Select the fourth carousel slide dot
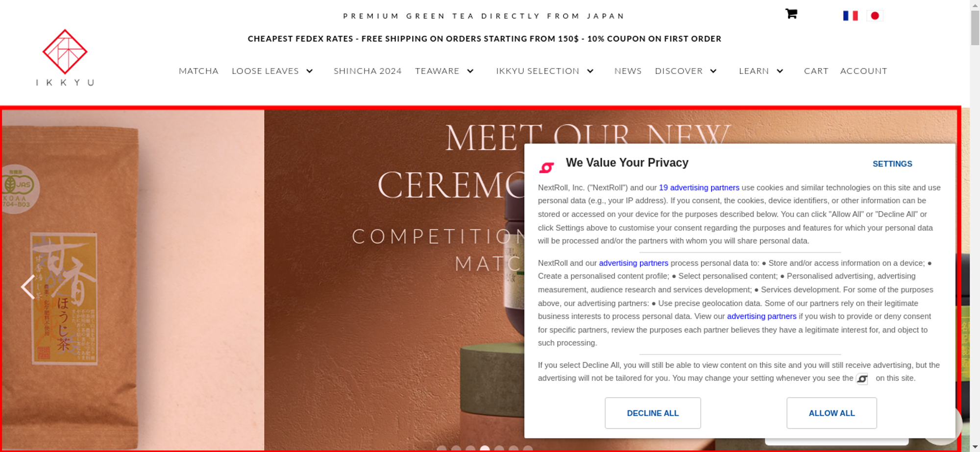Image resolution: width=980 pixels, height=452 pixels. point(485,449)
